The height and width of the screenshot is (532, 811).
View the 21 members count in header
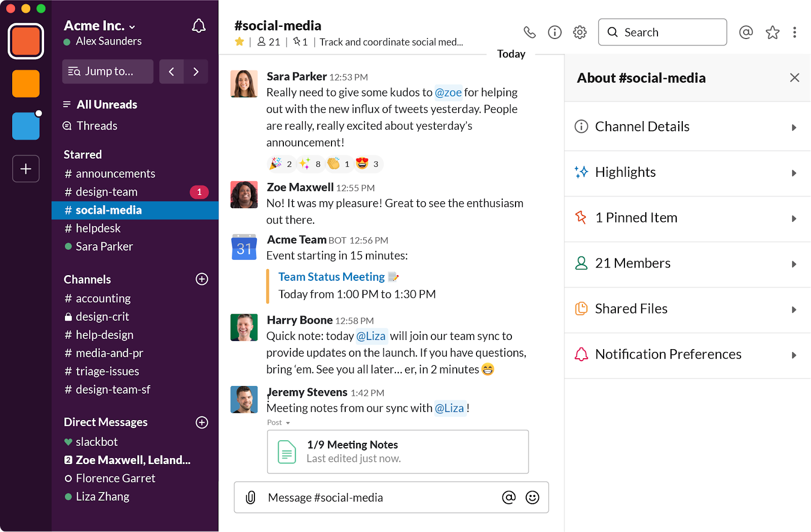pos(269,42)
